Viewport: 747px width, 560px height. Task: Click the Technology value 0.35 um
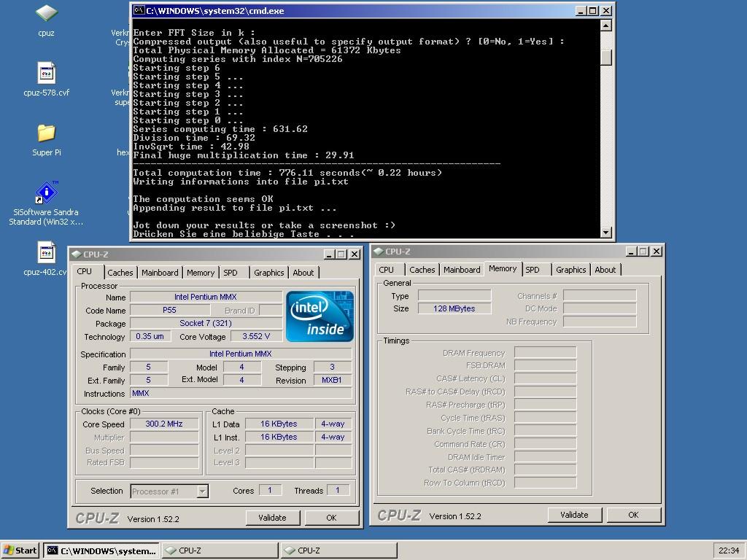pyautogui.click(x=150, y=337)
